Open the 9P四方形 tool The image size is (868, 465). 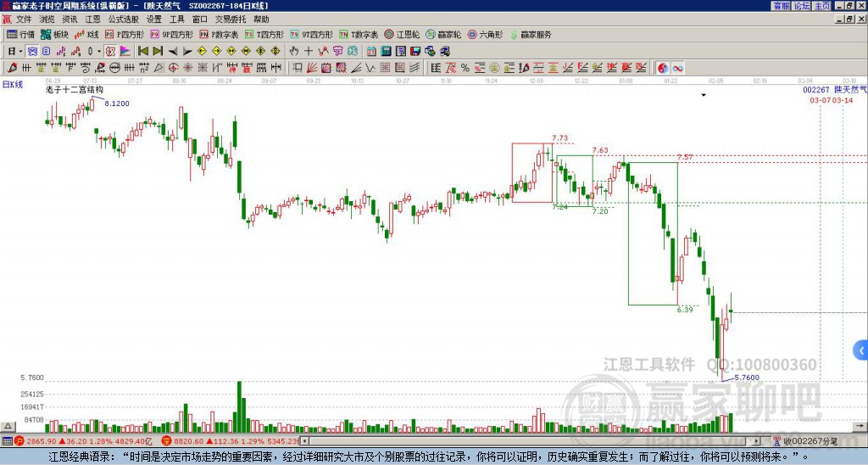[172, 34]
